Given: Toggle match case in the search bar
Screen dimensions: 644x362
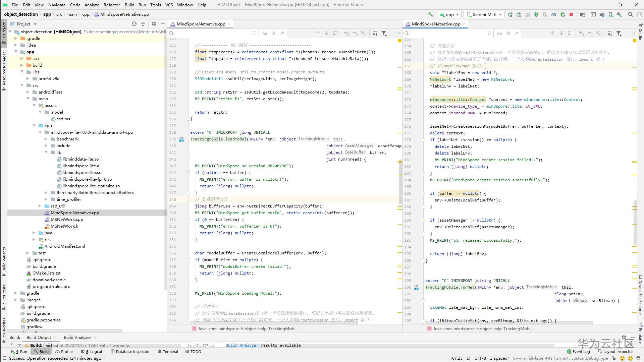Looking at the screenshot, I should point(265,33).
